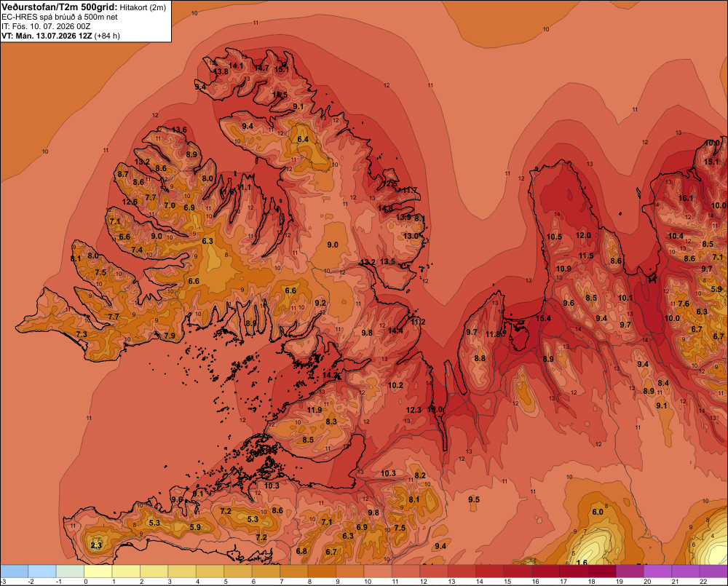Click the 'Veðurstofan/T2m 500grid' title text

(60, 7)
